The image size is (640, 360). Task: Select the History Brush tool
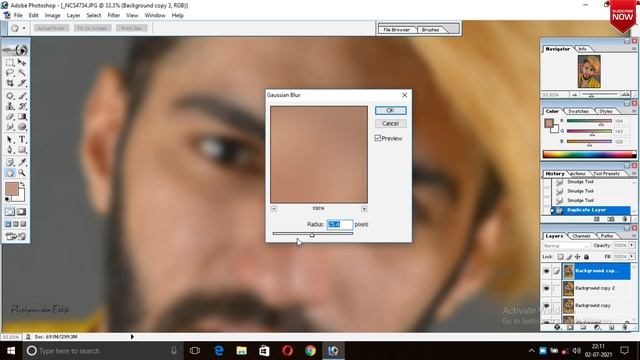pos(22,107)
